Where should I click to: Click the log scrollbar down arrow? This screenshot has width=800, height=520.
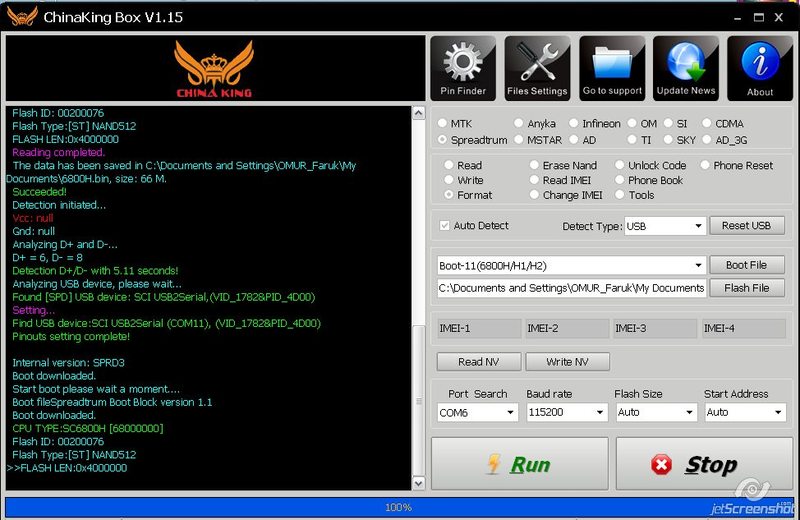(418, 483)
